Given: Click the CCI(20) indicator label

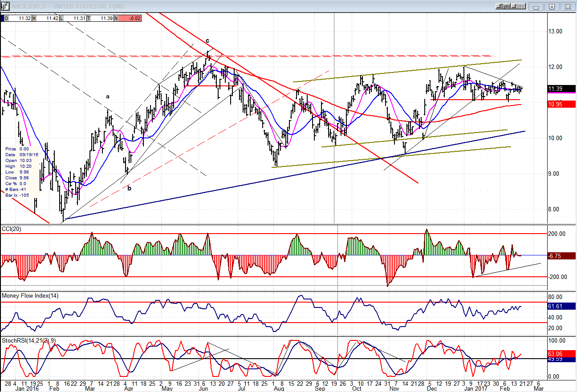Looking at the screenshot, I should 12,229.
